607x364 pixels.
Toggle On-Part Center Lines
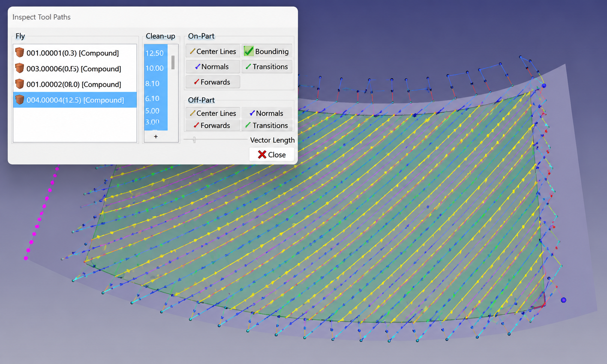tap(213, 51)
